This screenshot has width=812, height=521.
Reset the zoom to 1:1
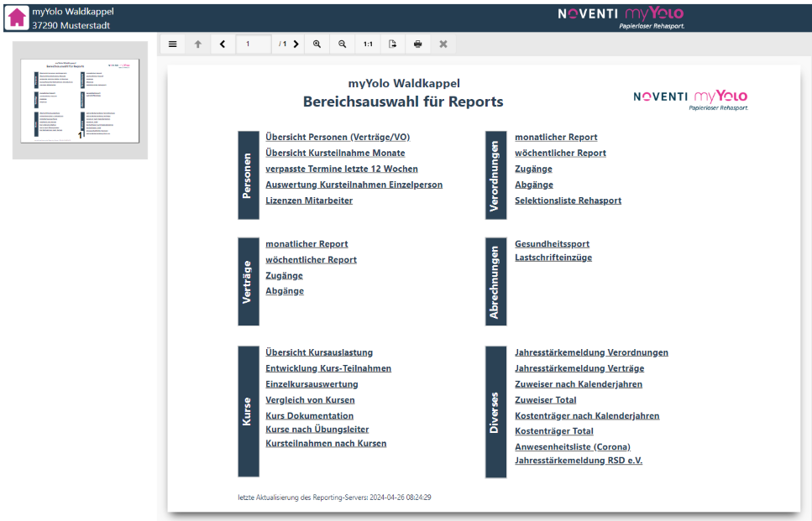368,44
